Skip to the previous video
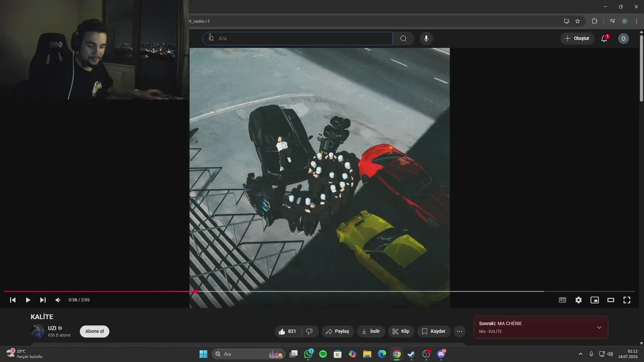Screen dimensions: 644x362 coord(13,300)
